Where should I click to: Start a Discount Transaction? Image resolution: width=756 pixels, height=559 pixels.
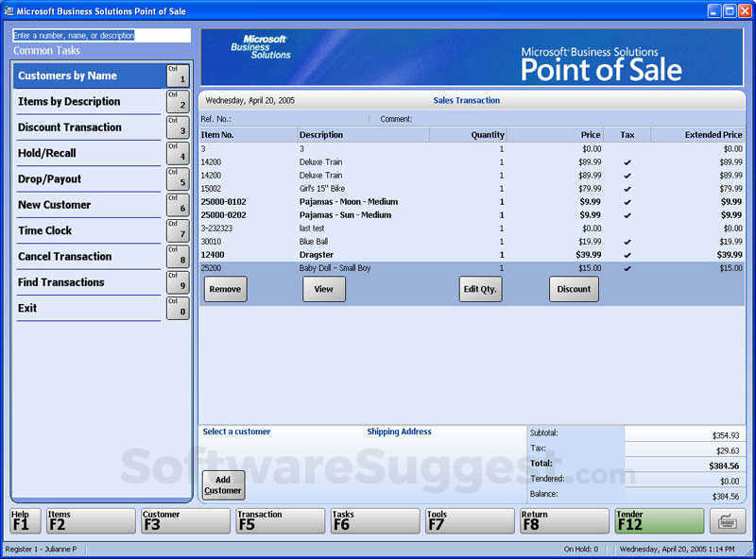click(88, 127)
